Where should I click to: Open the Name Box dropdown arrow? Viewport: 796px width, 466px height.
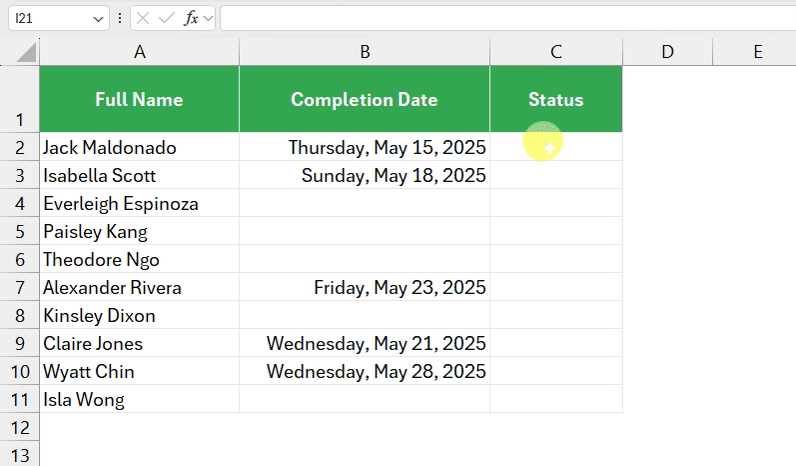pyautogui.click(x=98, y=19)
